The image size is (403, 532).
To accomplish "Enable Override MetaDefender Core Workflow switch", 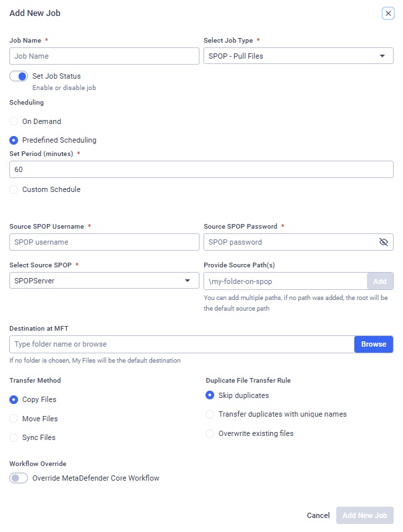I will click(18, 478).
